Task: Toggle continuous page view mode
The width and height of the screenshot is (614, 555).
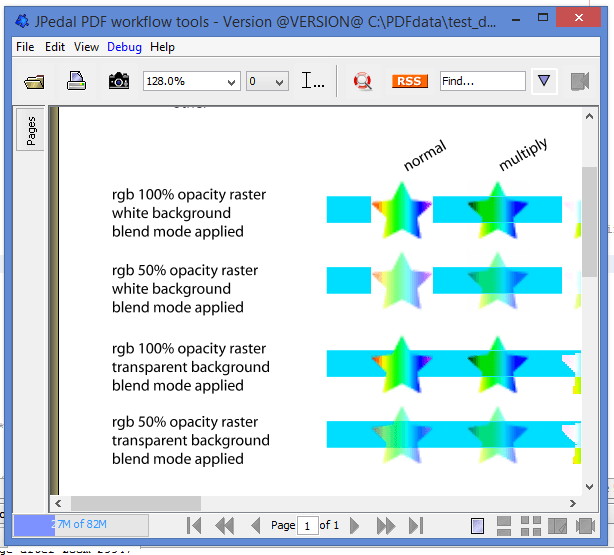Action: coord(505,525)
